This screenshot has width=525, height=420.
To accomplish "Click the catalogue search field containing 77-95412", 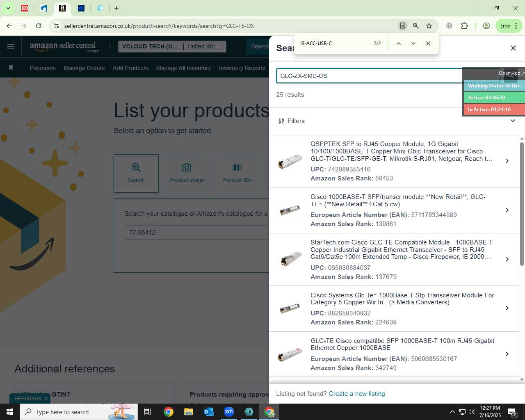I will 197,233.
